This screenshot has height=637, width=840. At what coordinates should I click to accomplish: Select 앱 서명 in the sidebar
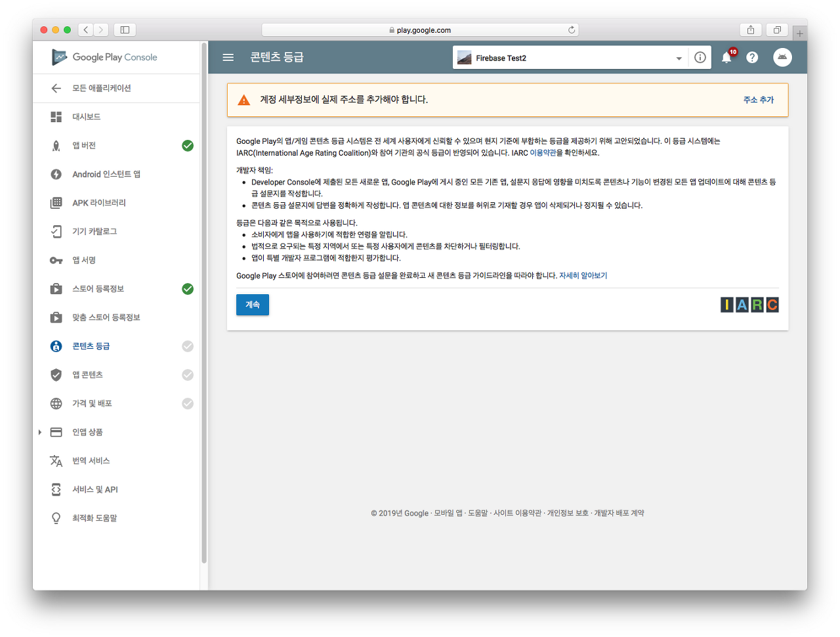84,260
